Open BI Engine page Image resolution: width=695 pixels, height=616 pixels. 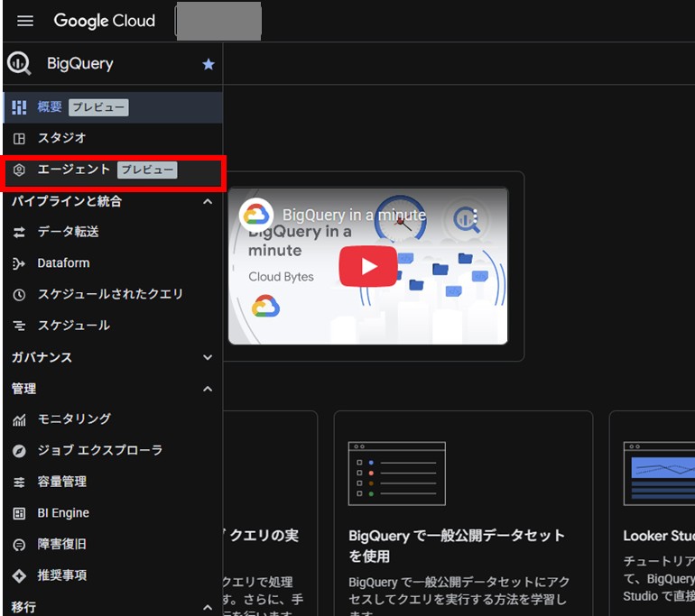(113, 513)
